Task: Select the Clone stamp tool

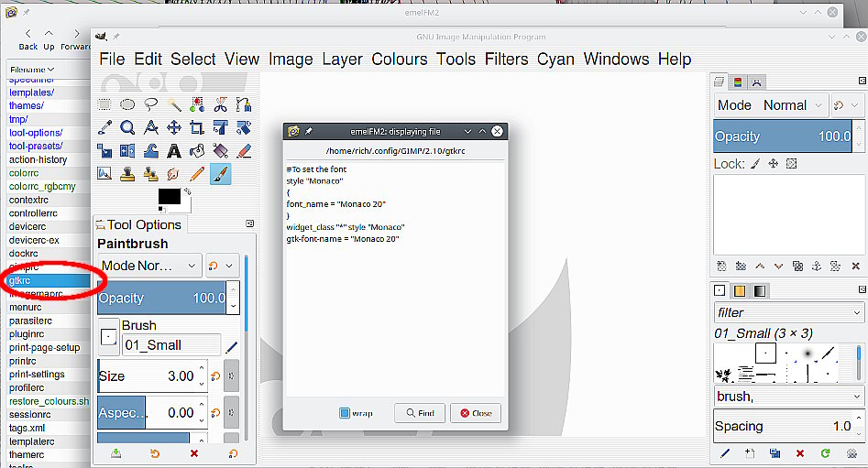Action: point(127,174)
